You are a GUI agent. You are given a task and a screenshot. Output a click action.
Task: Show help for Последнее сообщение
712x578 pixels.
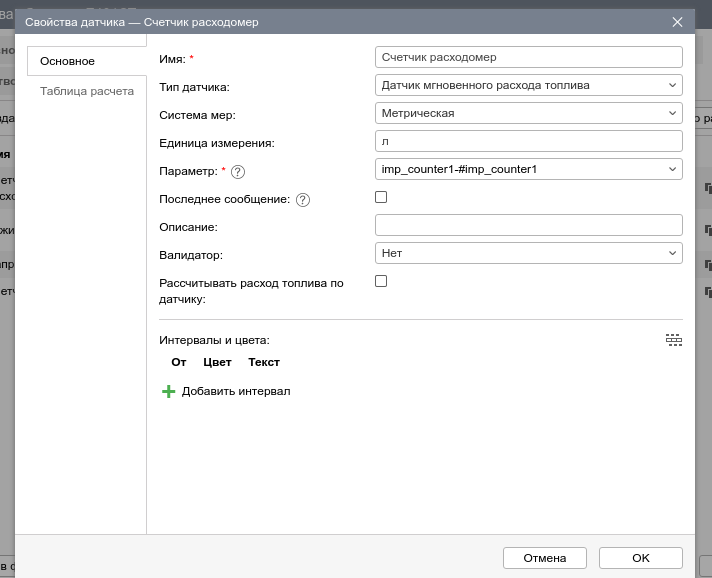pos(303,200)
